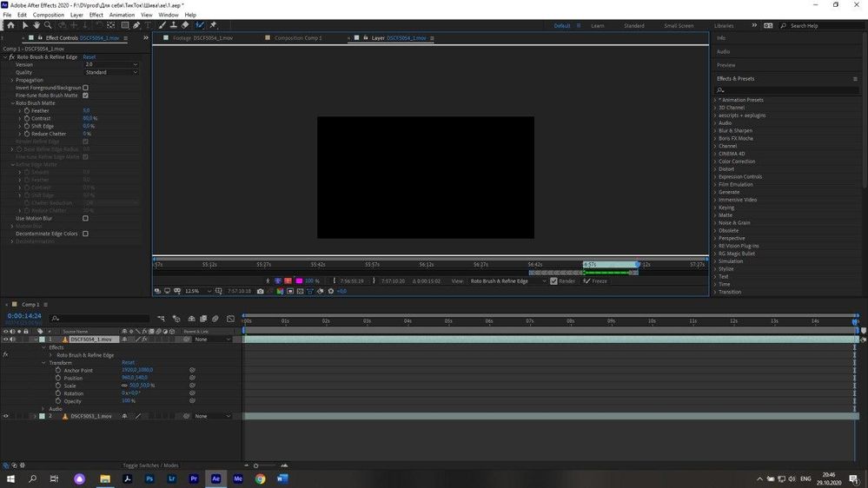Viewport: 868px width, 488px height.
Task: Open After Effects from the Windows taskbar
Action: point(215,478)
